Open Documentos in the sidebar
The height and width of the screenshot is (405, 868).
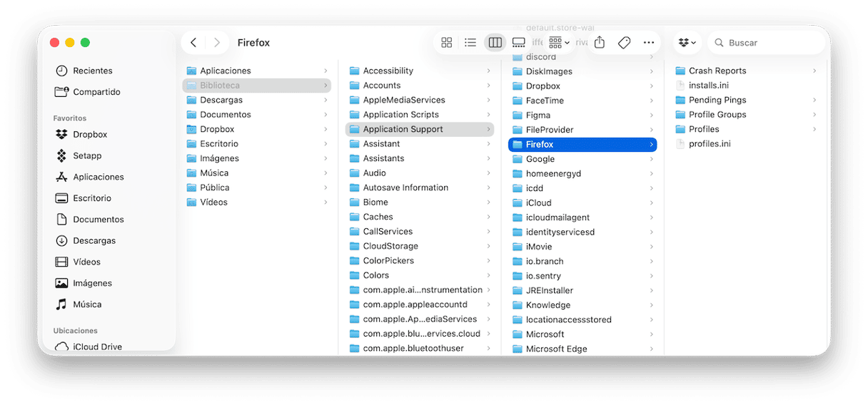click(x=89, y=220)
